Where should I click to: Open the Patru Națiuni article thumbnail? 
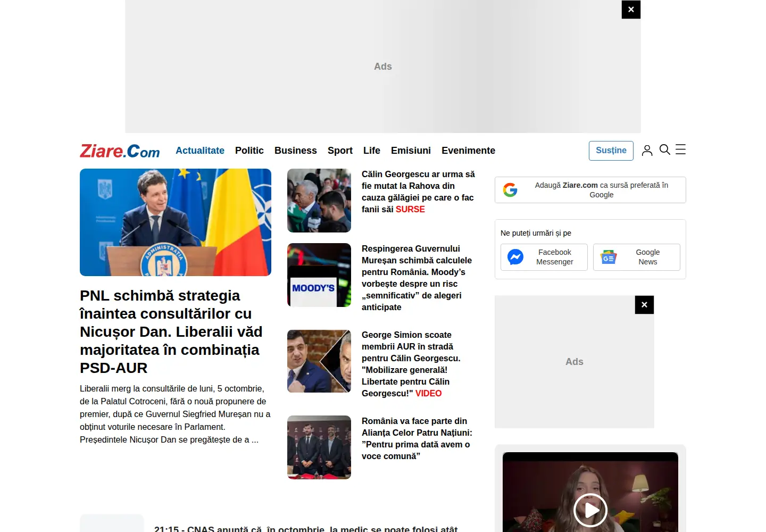click(x=319, y=447)
